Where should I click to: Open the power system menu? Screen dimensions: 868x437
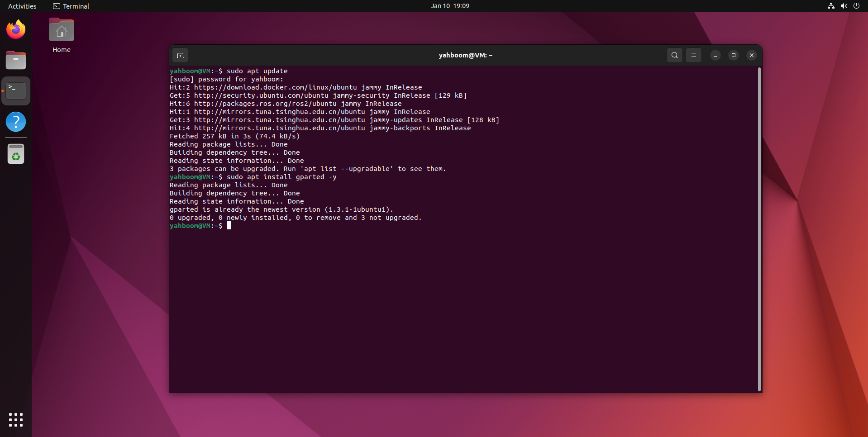856,6
